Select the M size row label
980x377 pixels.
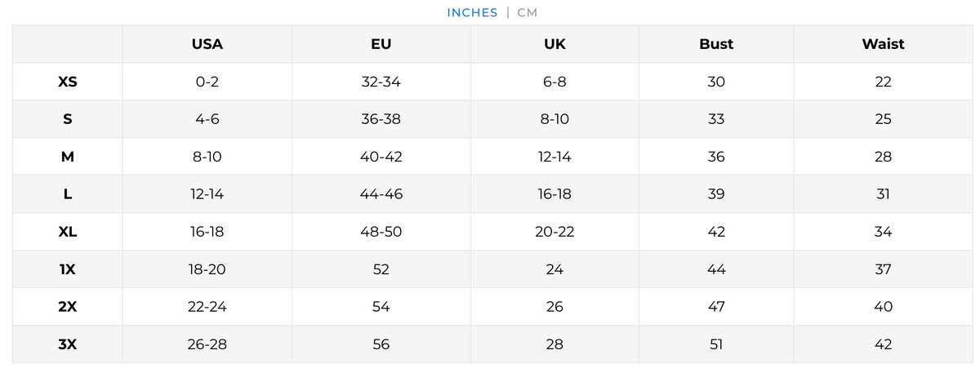(68, 157)
